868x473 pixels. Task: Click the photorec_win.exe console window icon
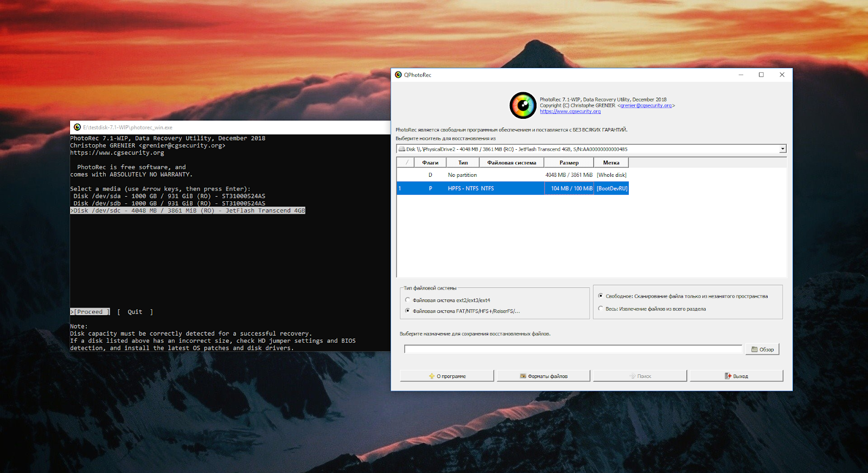(x=77, y=127)
